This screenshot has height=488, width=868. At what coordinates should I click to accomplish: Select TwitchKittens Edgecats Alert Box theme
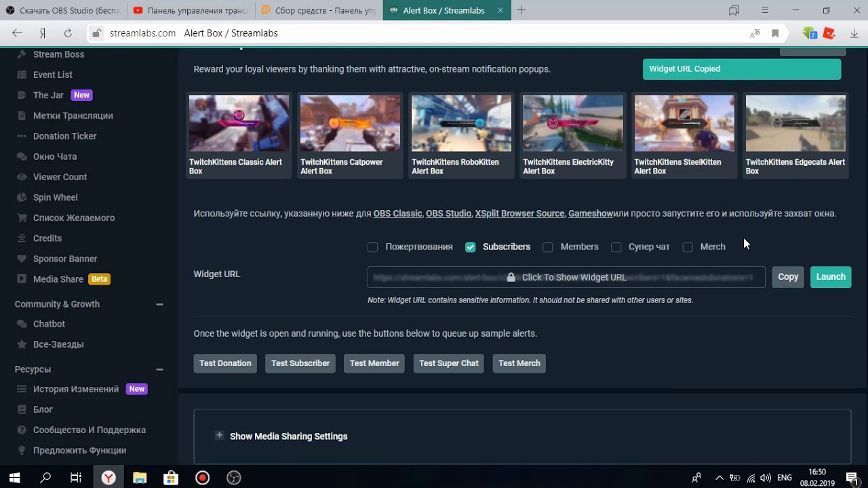pyautogui.click(x=795, y=136)
